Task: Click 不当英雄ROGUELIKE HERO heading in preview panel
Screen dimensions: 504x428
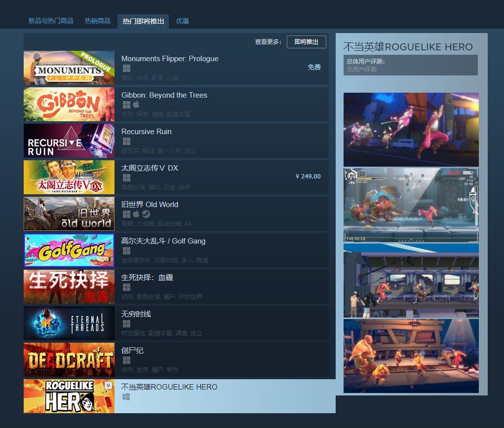Action: [408, 47]
